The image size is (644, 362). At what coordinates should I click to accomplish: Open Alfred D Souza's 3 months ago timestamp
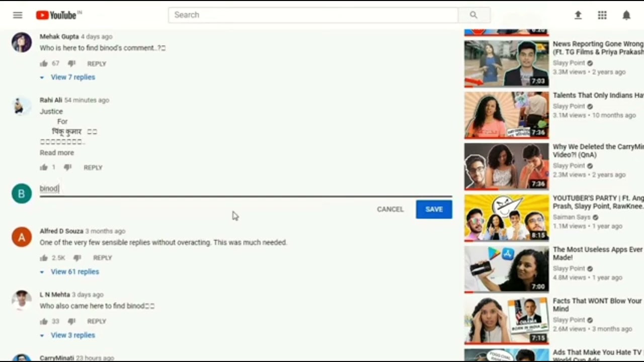coord(105,231)
